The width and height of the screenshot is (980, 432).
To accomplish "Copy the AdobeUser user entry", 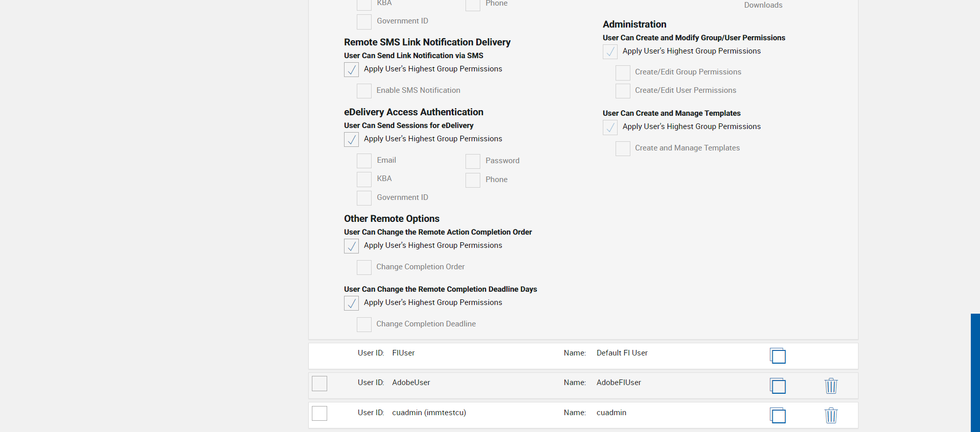I will coord(778,386).
